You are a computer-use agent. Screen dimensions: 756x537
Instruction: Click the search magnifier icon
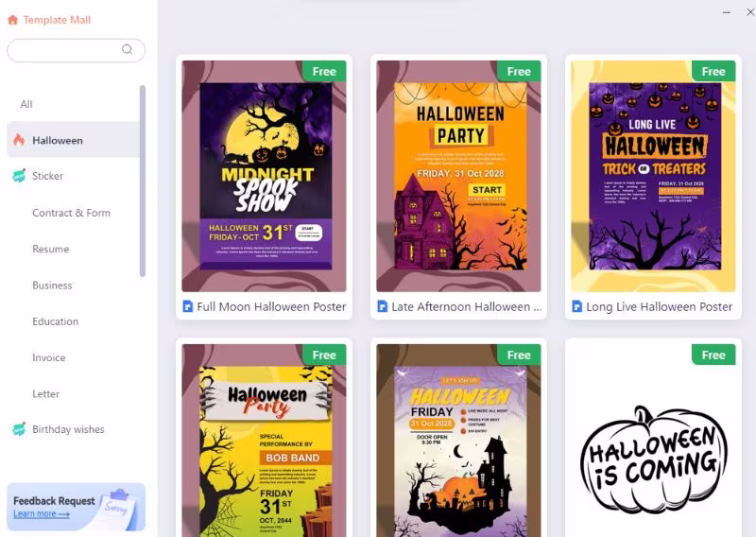pyautogui.click(x=127, y=49)
